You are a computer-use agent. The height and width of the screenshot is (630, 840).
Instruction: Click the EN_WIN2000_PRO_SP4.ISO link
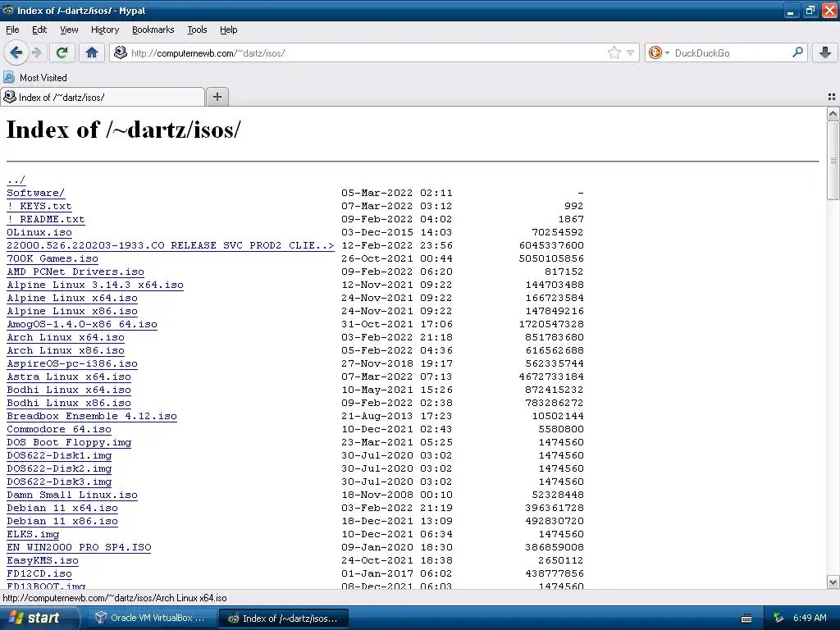pyautogui.click(x=79, y=547)
